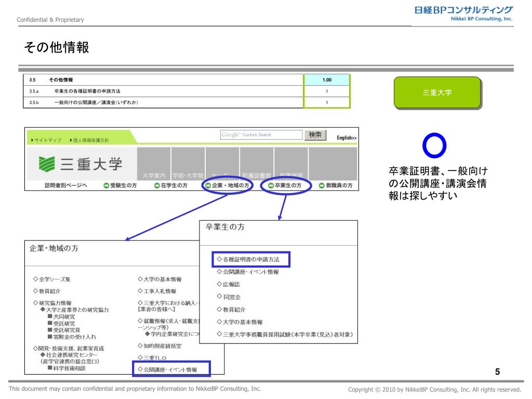Click the Google Custom Search input field
The image size is (532, 399).
(x=261, y=135)
